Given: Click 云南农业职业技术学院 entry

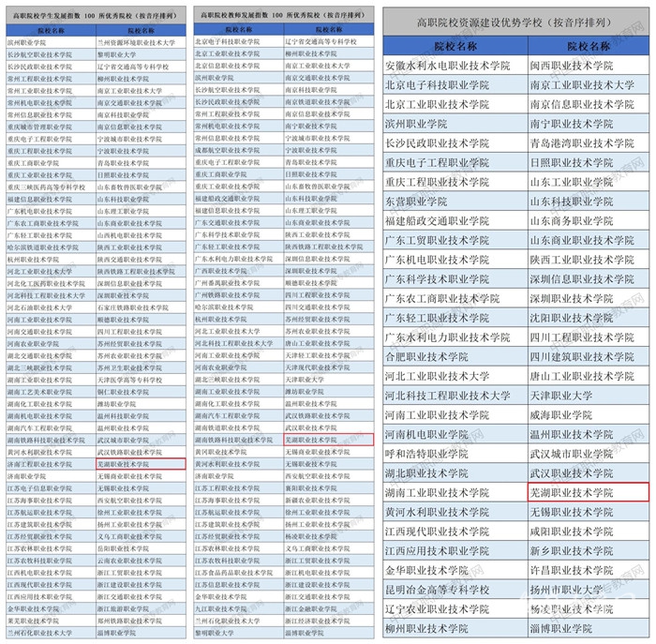Looking at the screenshot, I should tap(141, 561).
